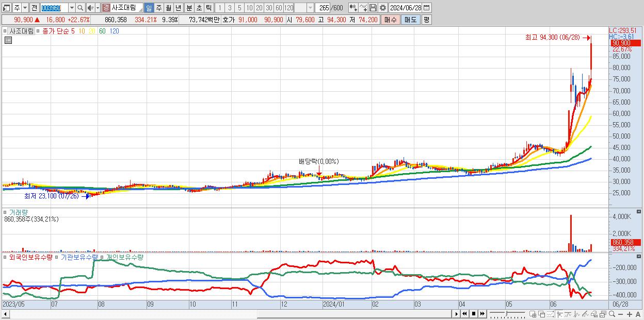Click the 사조대림 stock name field
644x320 pixels.
[126, 8]
